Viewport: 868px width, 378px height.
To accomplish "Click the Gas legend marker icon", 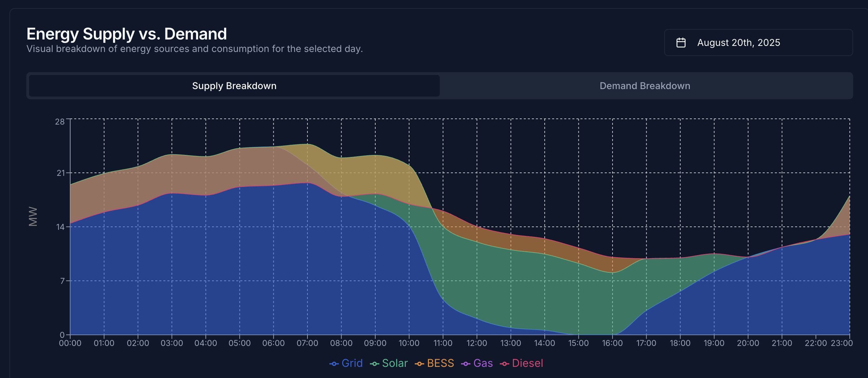I will (x=465, y=363).
